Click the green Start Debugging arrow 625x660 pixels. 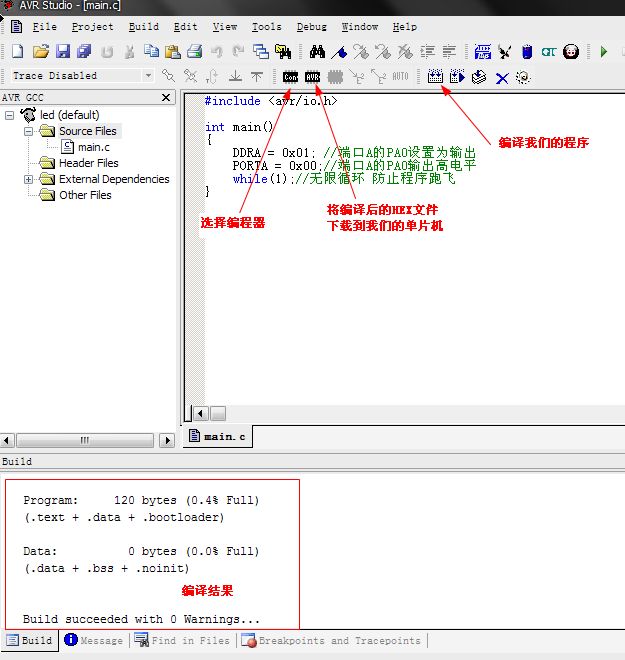point(604,52)
